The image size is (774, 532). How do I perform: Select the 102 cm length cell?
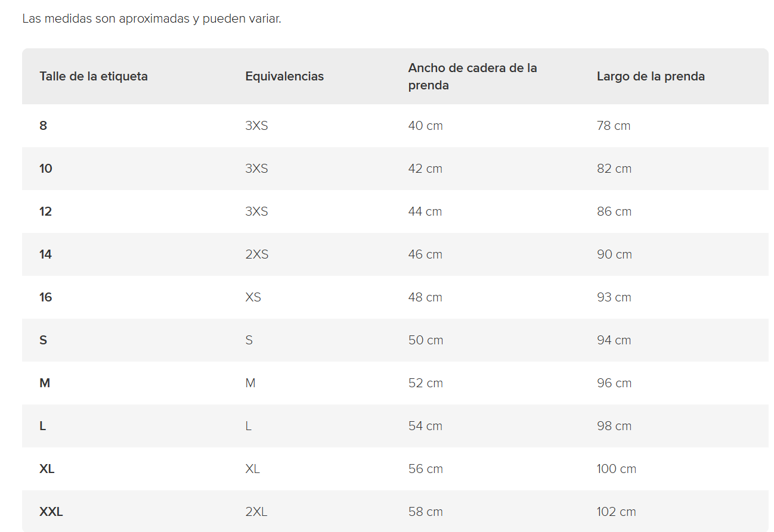click(x=617, y=512)
